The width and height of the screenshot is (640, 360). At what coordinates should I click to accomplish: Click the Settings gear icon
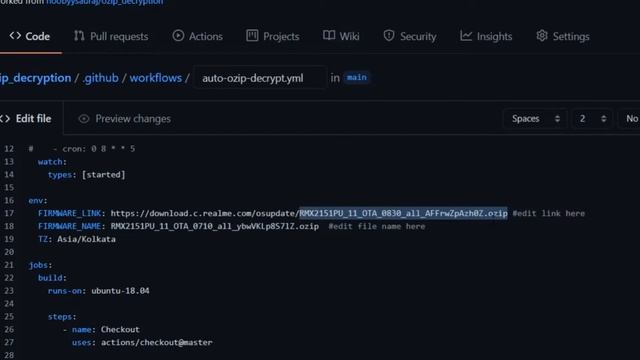pos(542,36)
